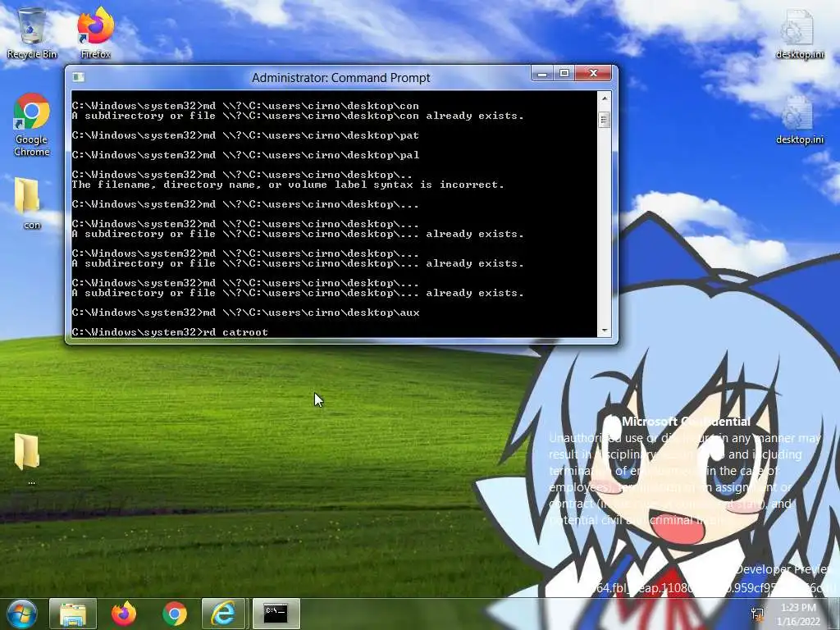Maximize the Command Prompt window
This screenshot has width=840, height=630.
coord(564,73)
